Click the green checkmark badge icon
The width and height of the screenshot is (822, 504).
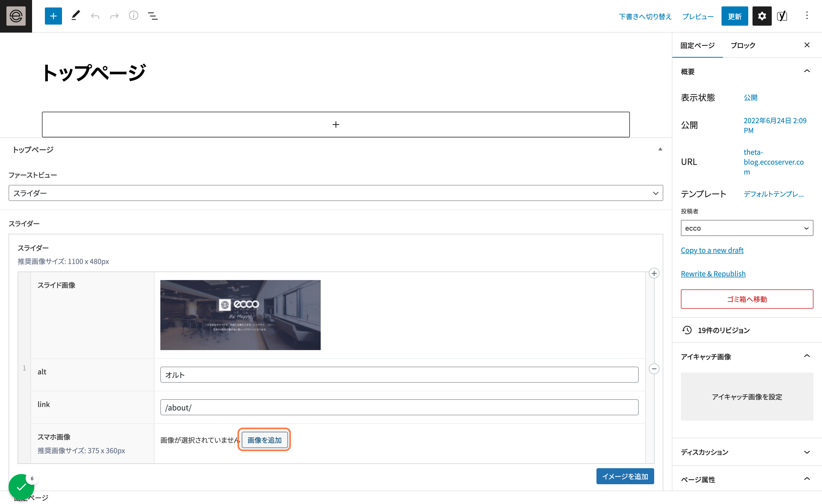tap(21, 487)
